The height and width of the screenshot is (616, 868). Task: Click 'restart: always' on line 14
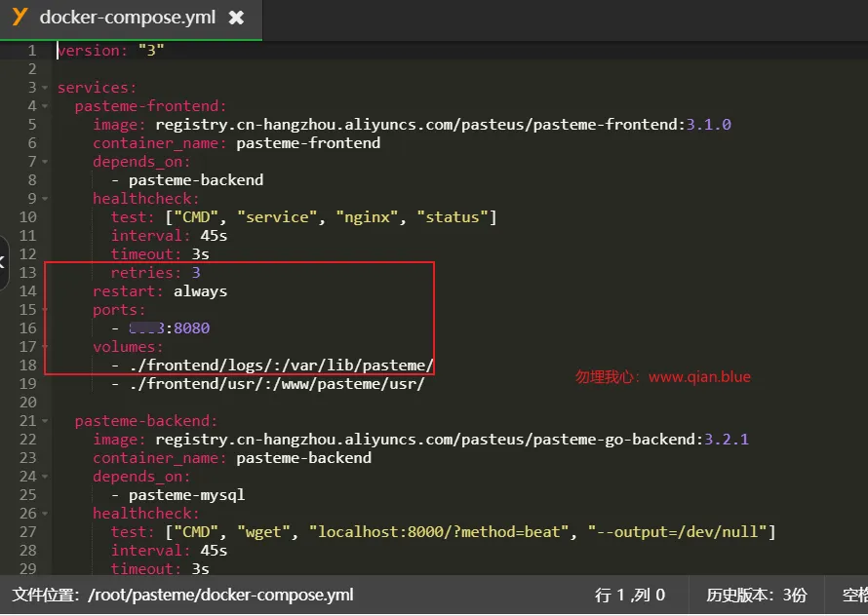[160, 291]
